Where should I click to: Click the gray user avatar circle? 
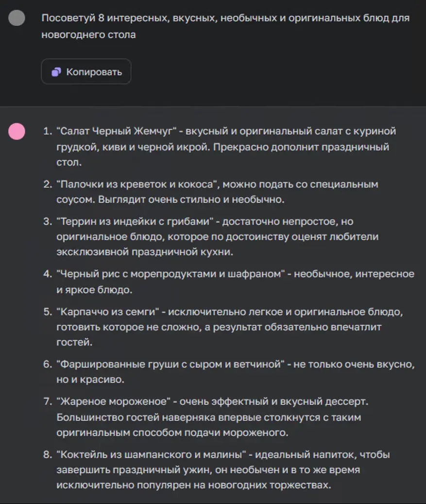tap(16, 18)
